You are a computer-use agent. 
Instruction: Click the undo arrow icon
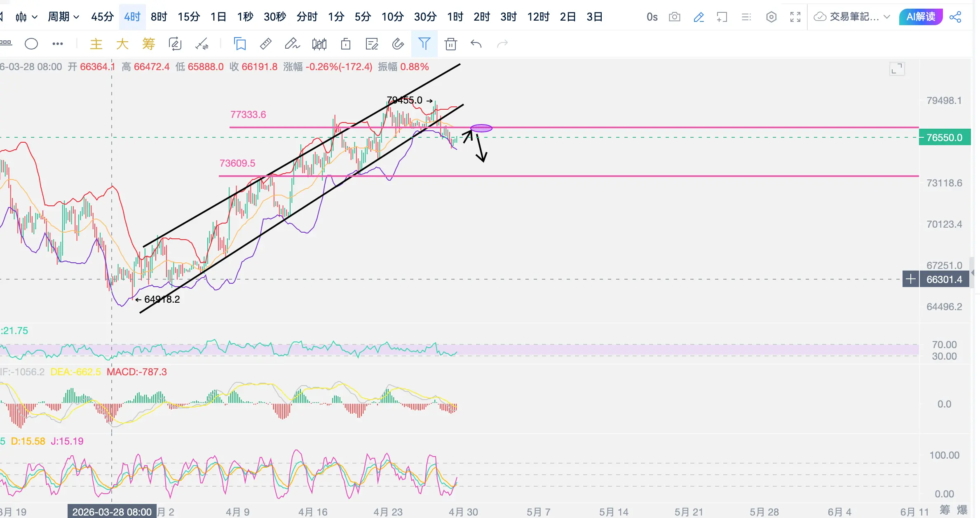[x=476, y=44]
